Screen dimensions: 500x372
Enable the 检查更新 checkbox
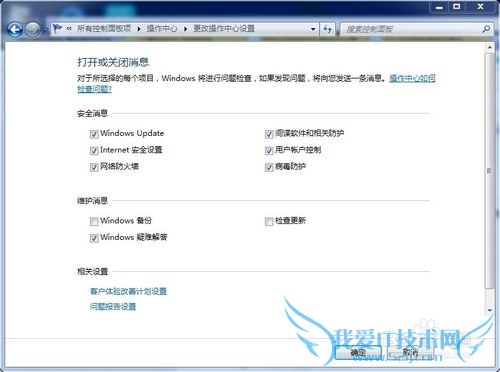click(x=269, y=221)
